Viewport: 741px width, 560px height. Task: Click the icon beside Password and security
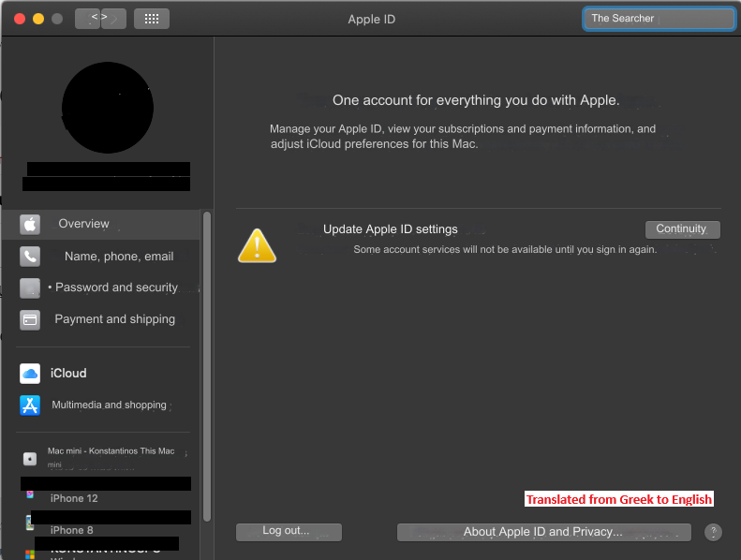[x=30, y=287]
